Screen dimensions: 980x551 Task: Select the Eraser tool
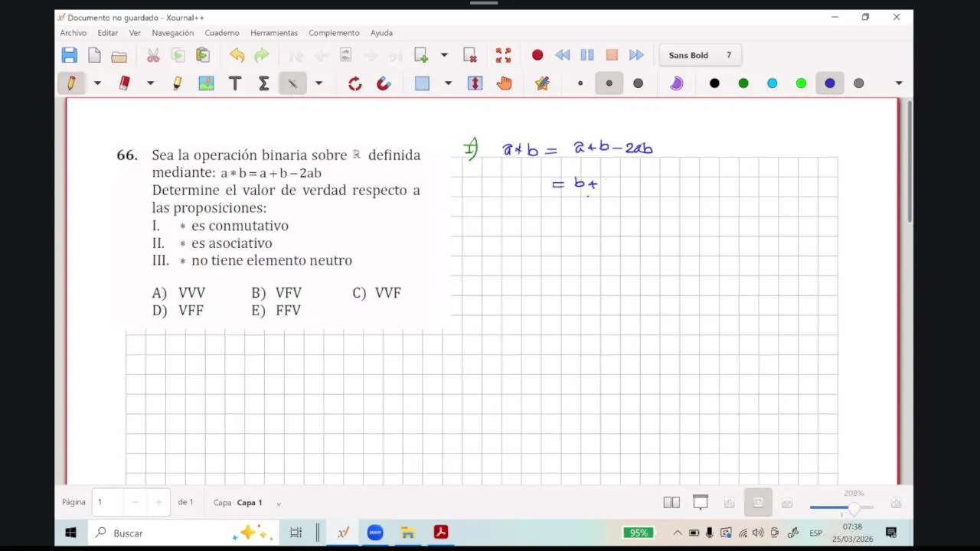click(124, 83)
